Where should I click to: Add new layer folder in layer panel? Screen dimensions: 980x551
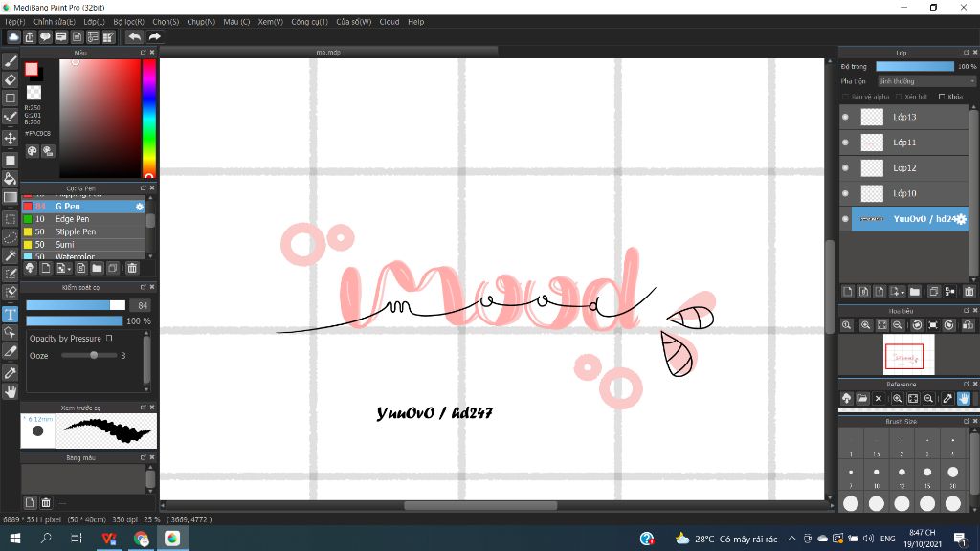pyautogui.click(x=914, y=292)
